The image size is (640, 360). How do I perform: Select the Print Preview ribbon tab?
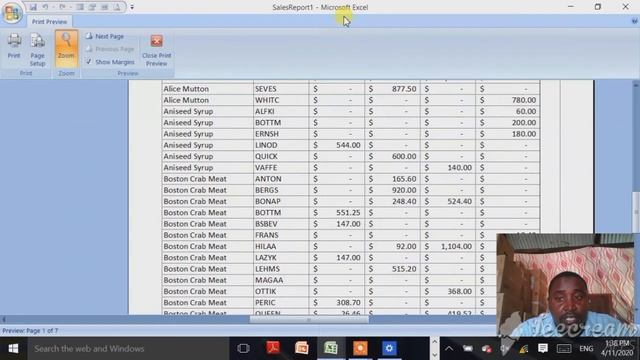[49, 22]
